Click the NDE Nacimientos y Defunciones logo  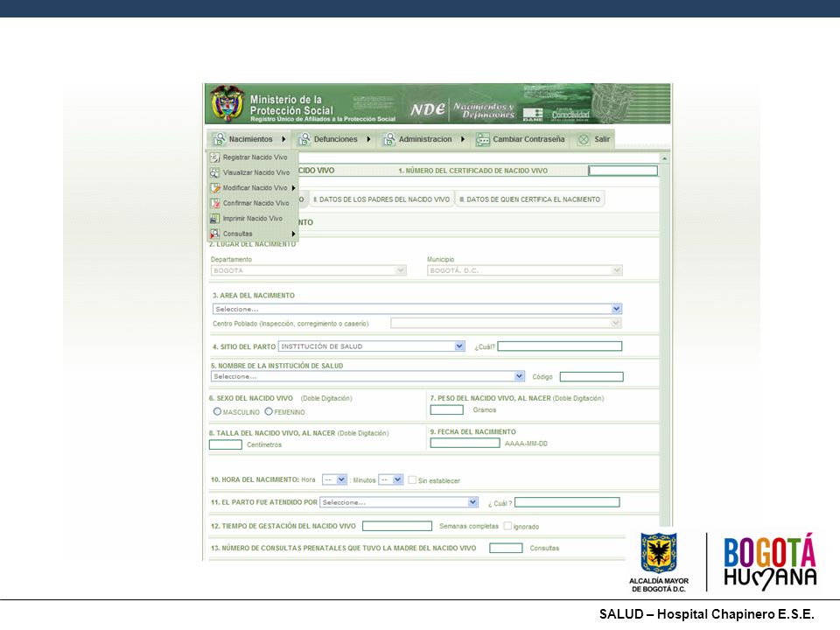(462, 109)
